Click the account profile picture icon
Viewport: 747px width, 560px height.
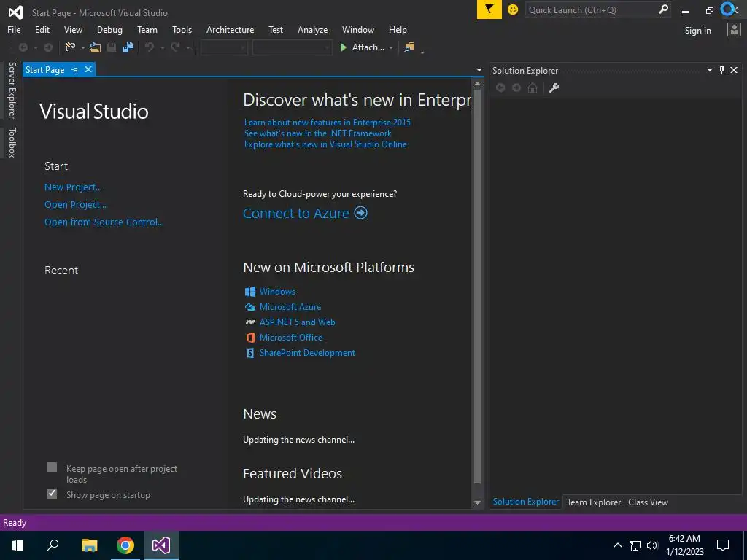tap(734, 29)
